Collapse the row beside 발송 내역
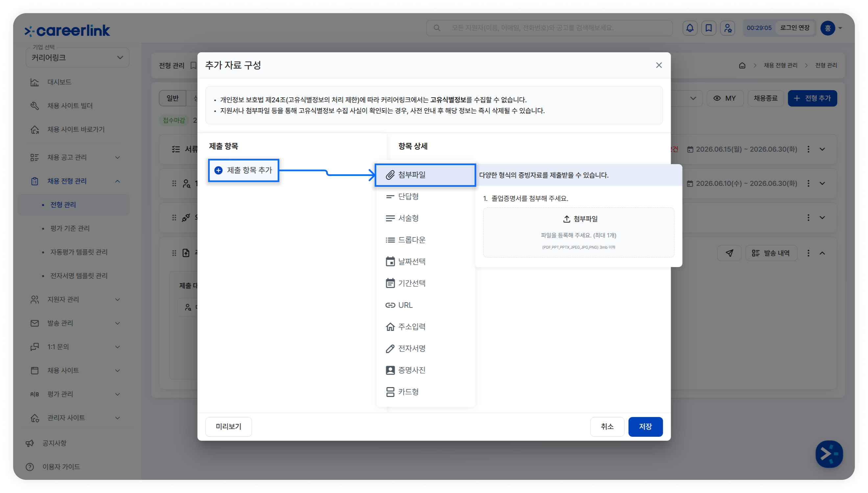Image resolution: width=868 pixels, height=493 pixels. pos(822,253)
